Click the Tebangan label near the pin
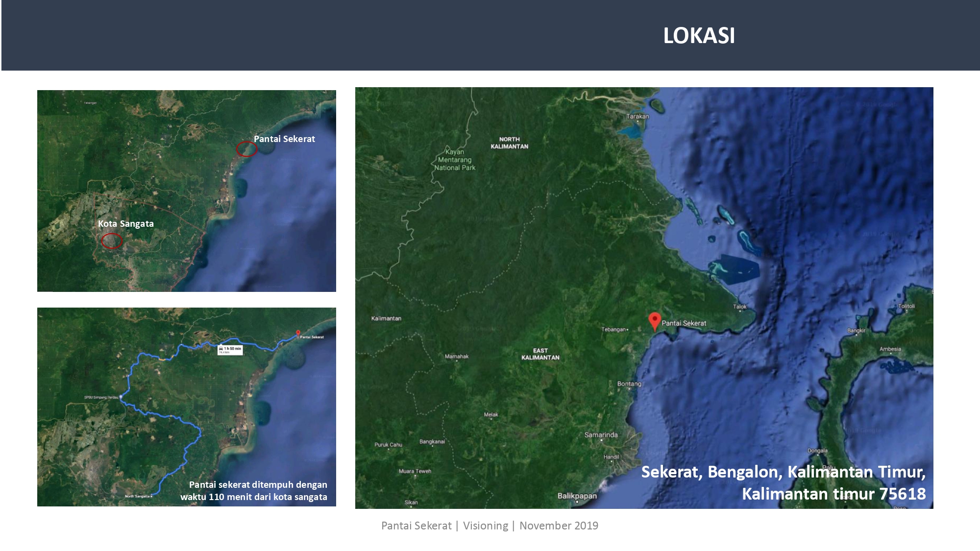This screenshot has width=980, height=551. (614, 330)
